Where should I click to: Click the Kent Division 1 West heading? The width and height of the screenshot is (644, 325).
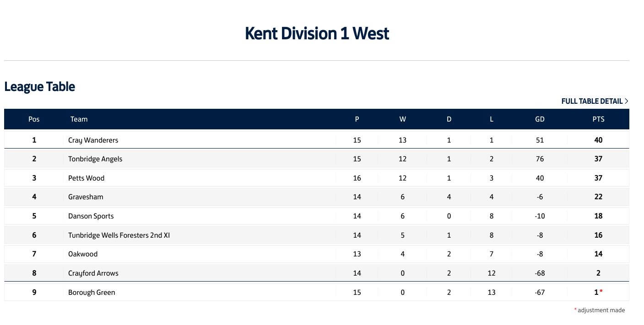click(x=317, y=34)
